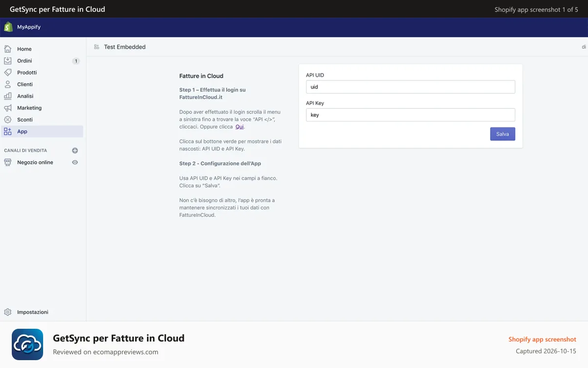Click the API UID label

tap(315, 76)
